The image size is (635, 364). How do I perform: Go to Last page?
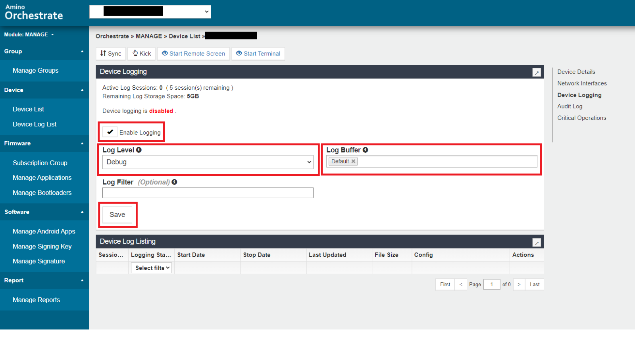pos(535,285)
